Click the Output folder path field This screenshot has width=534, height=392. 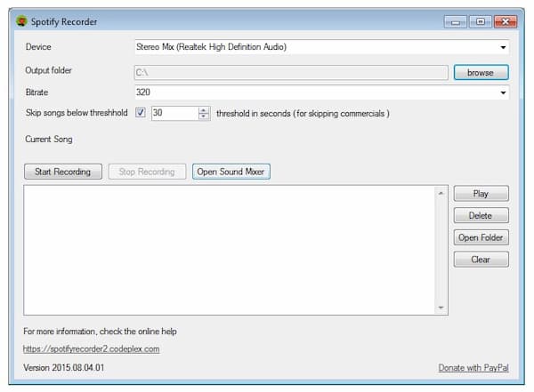point(291,73)
